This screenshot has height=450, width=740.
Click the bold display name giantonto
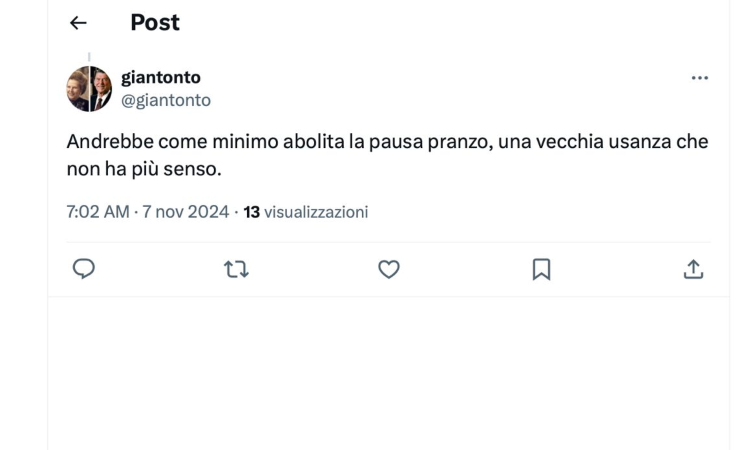[x=161, y=77]
